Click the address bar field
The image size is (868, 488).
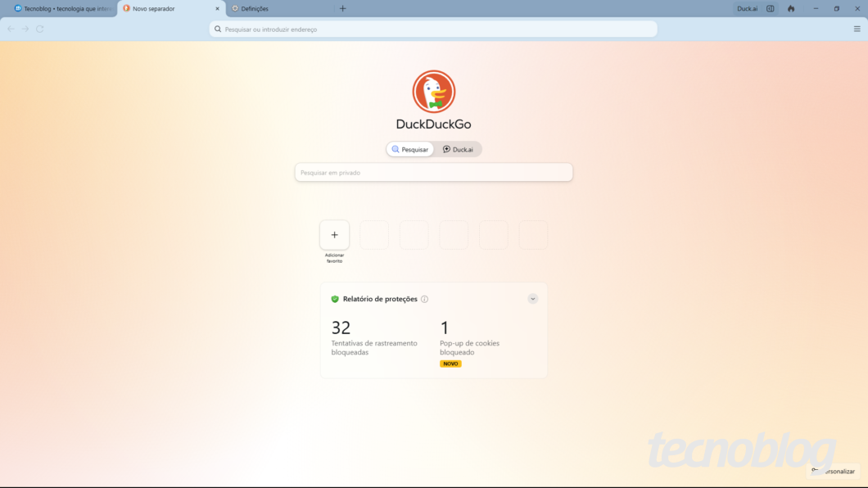point(433,29)
